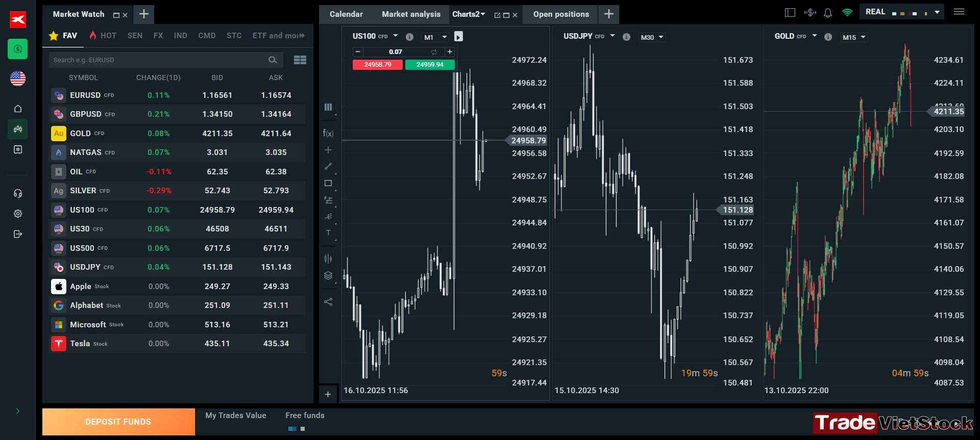Add chart with plus below toolbar

pyautogui.click(x=328, y=394)
